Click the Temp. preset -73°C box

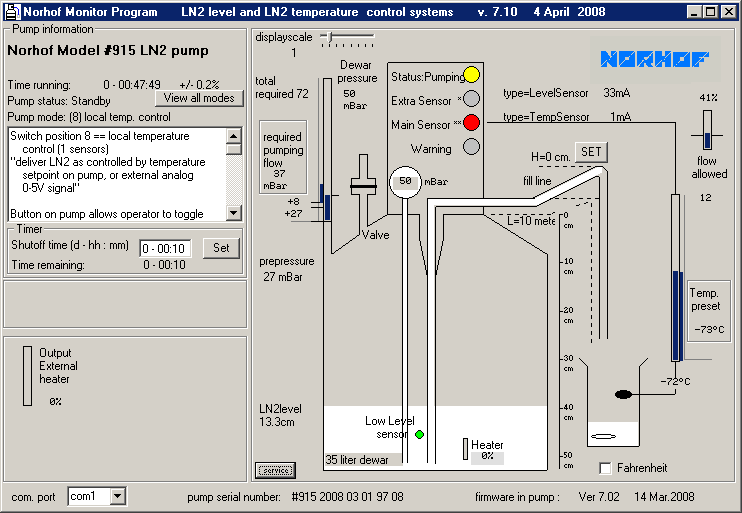(708, 310)
